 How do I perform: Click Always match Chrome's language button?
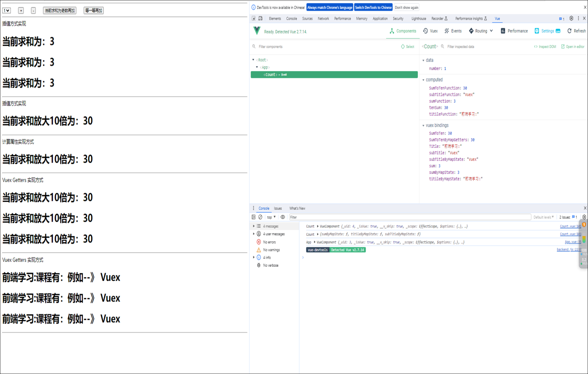tap(330, 7)
